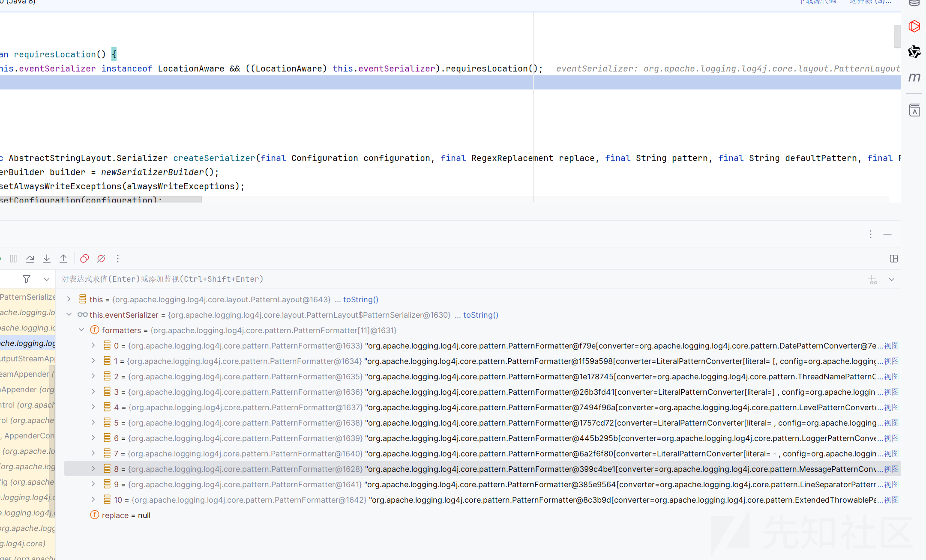926x560 pixels.
Task: Click toString() link on this.eventSerializer row
Action: (480, 315)
